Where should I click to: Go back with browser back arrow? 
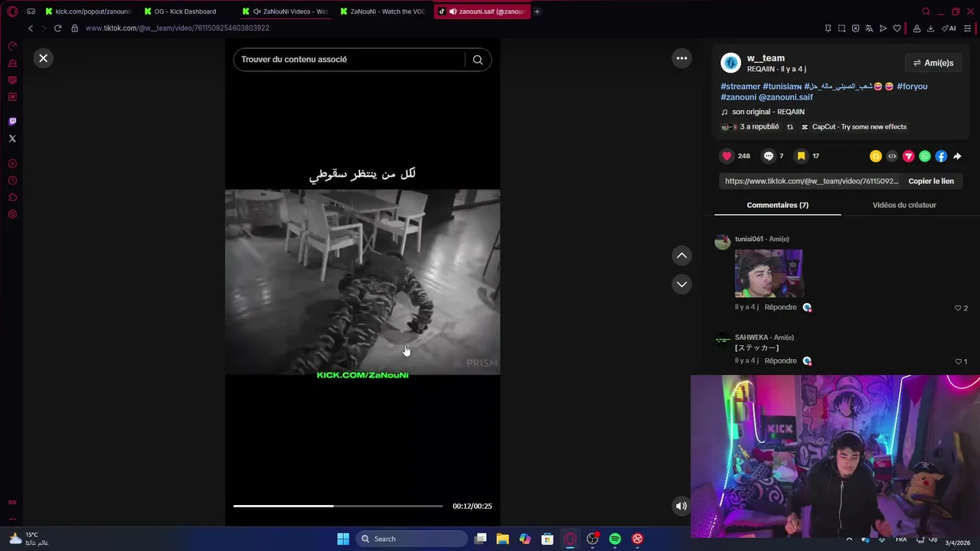point(31,28)
